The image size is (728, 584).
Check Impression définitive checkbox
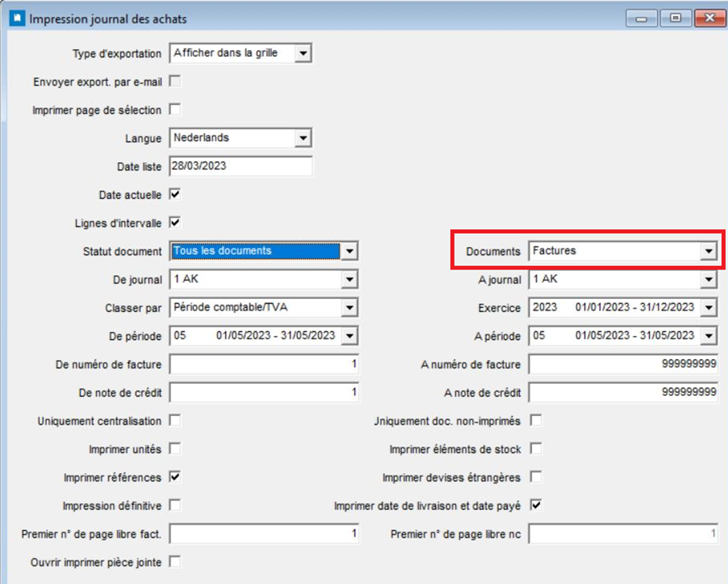click(175, 505)
